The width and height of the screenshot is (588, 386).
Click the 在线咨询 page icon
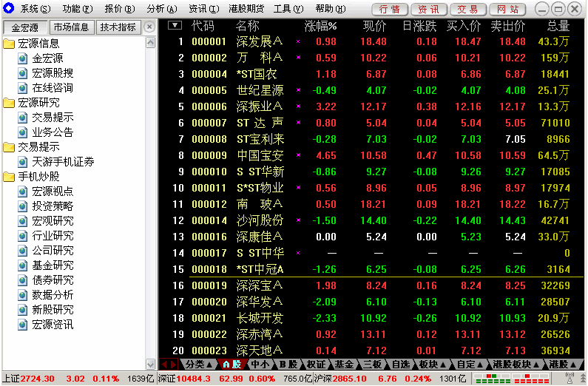click(23, 88)
